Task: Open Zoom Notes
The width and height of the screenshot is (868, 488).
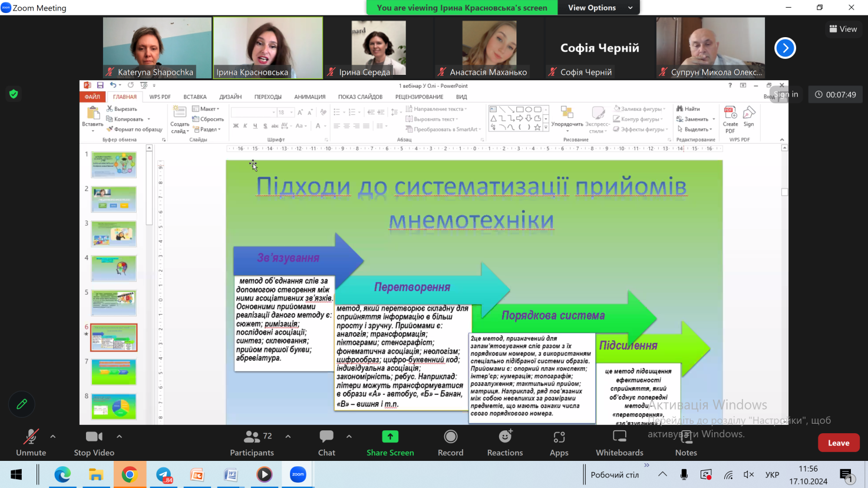Action: click(686, 443)
